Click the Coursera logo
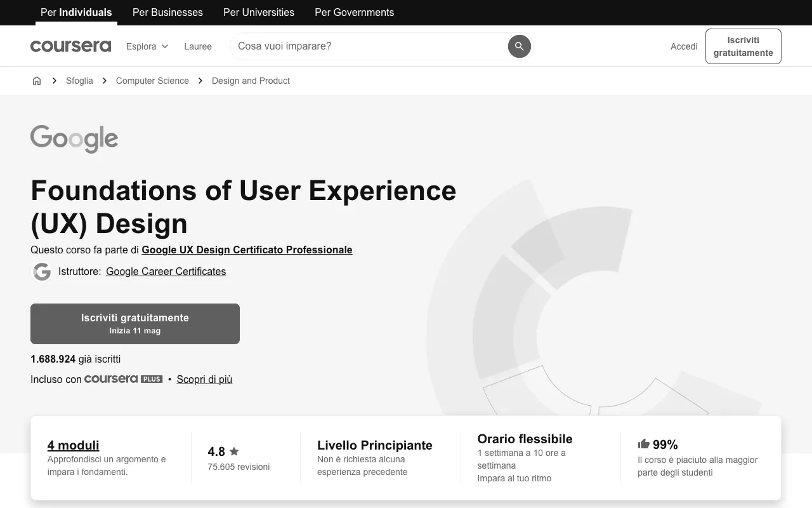Screen dimensions: 812x508 click(70, 46)
